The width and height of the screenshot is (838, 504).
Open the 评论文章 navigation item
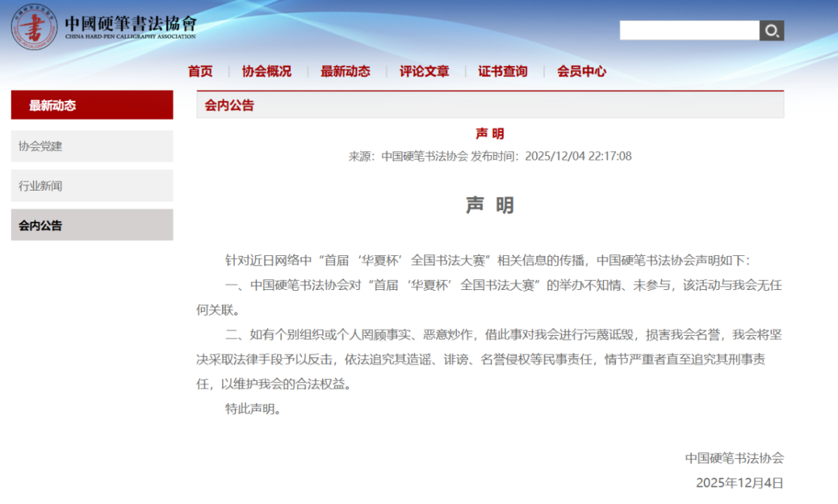click(424, 71)
